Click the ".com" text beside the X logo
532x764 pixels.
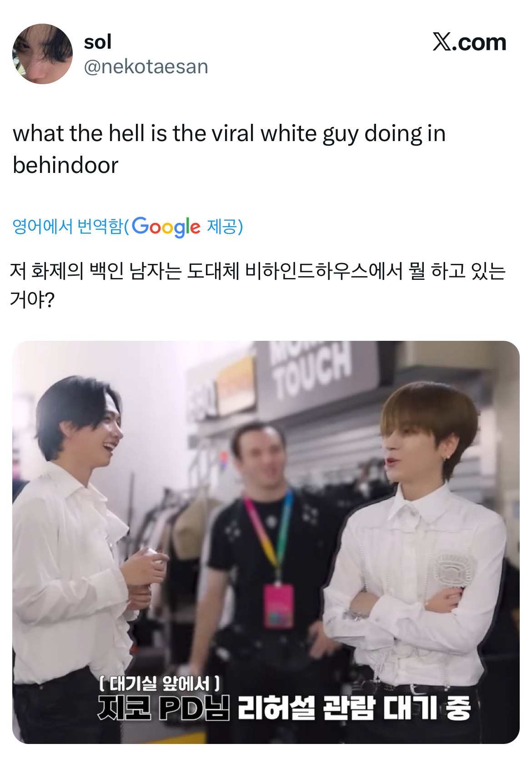coord(479,42)
